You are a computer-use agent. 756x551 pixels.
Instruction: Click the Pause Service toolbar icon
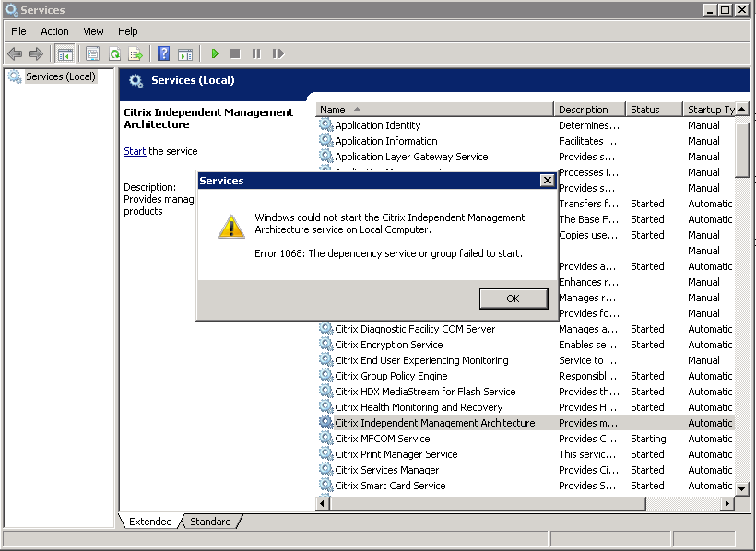256,53
